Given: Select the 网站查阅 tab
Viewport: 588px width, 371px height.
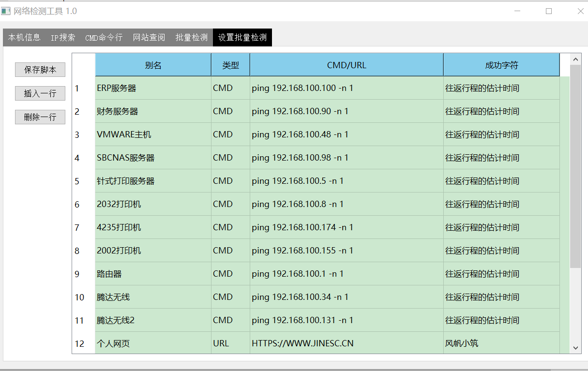Looking at the screenshot, I should 149,38.
